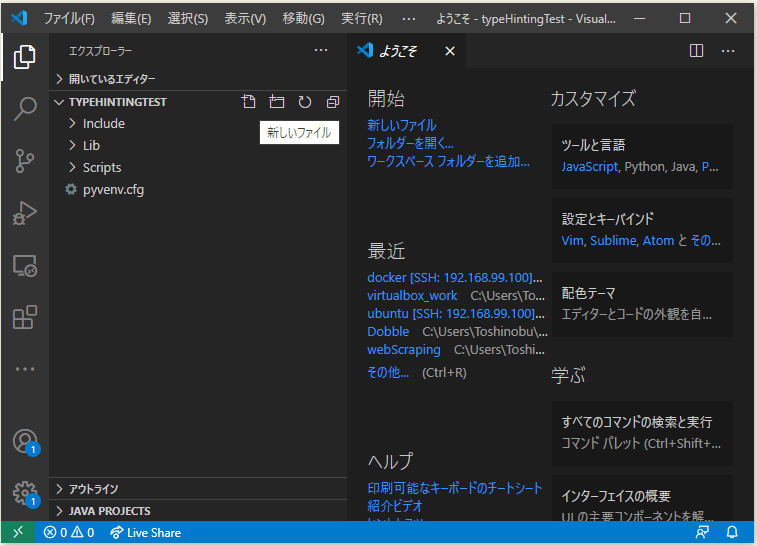
Task: Open the 配色テーマ card
Action: 642,304
